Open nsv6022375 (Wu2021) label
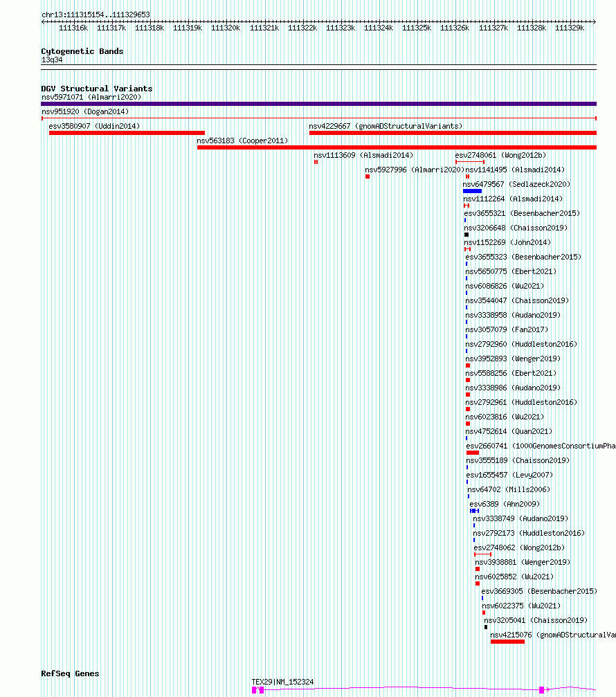Screen dimensions: 616x697 click(521, 606)
